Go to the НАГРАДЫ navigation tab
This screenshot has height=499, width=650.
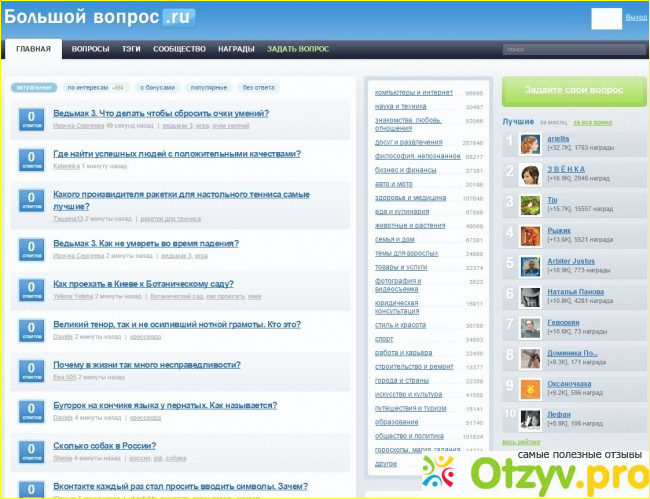point(235,49)
